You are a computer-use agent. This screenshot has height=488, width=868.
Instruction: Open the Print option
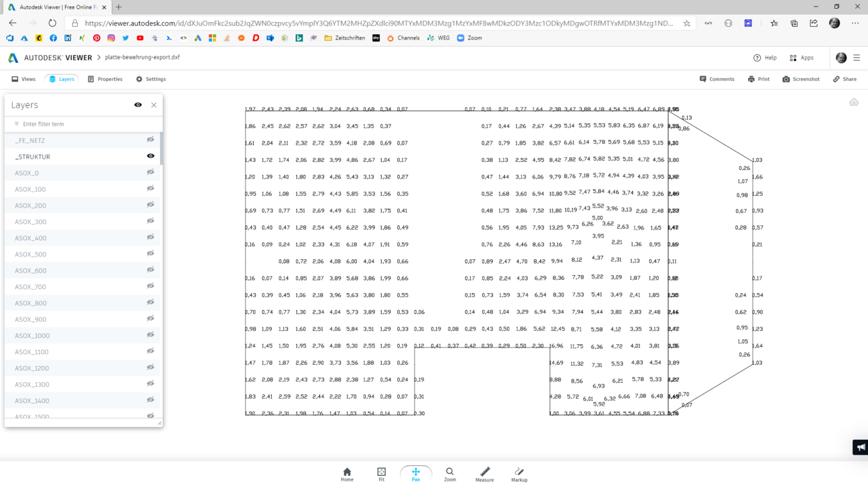pyautogui.click(x=758, y=79)
